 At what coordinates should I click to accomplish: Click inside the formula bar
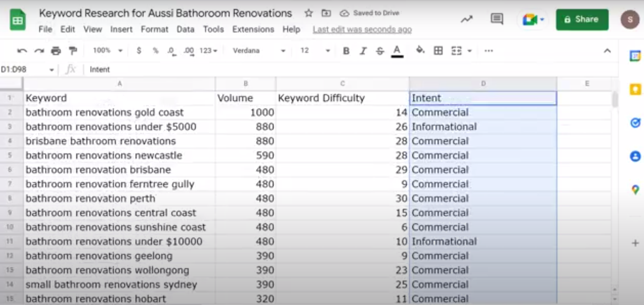[192, 69]
